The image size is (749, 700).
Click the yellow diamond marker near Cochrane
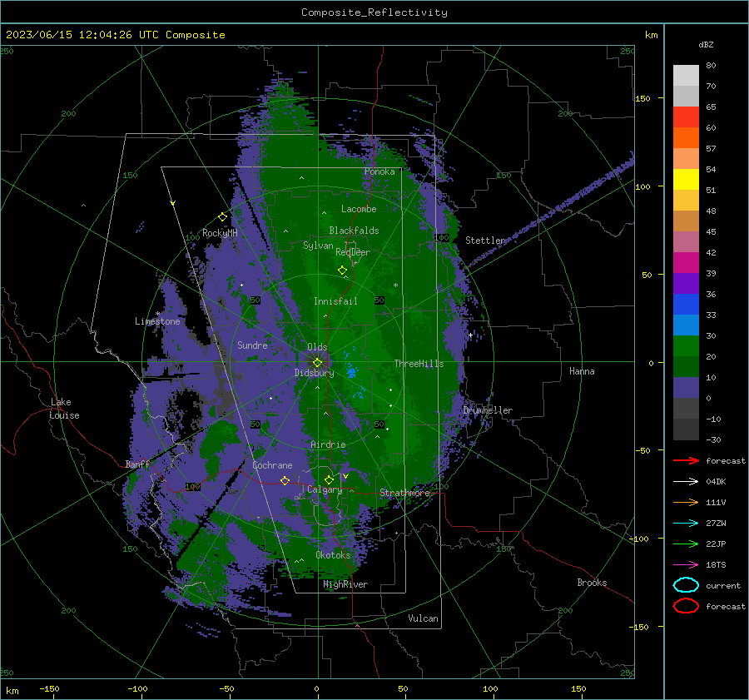285,480
